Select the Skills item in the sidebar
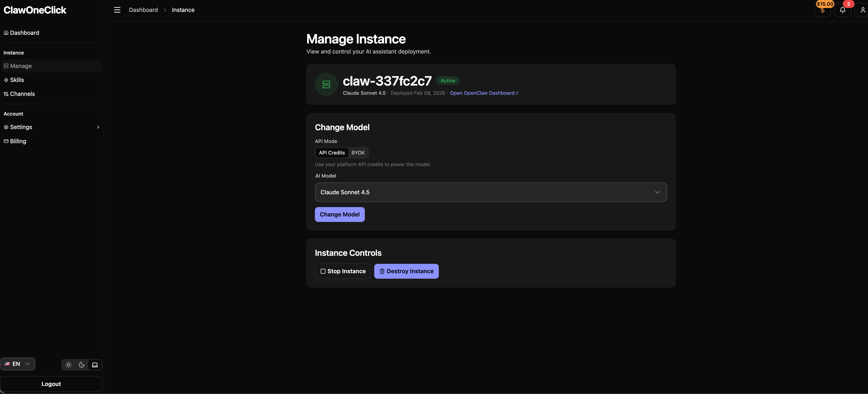Screen dimensions: 868x394 tap(17, 80)
